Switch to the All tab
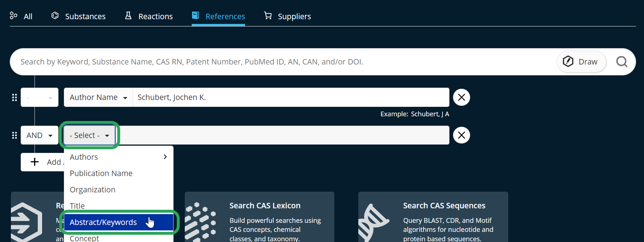 pos(21,16)
